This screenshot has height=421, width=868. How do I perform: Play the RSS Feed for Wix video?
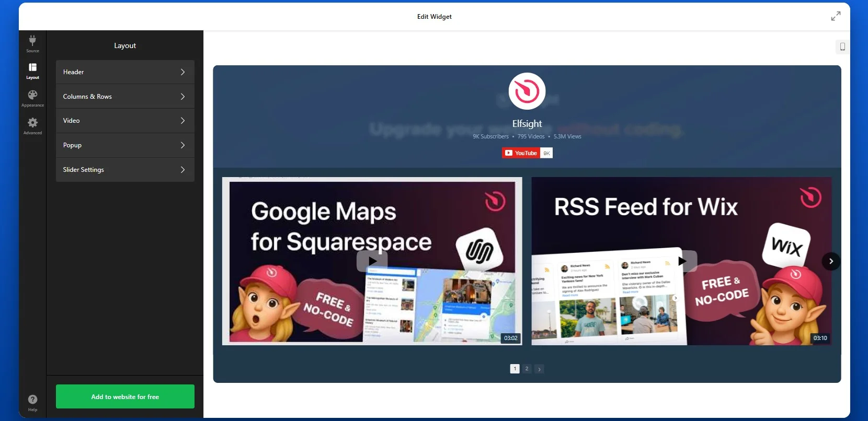click(682, 261)
